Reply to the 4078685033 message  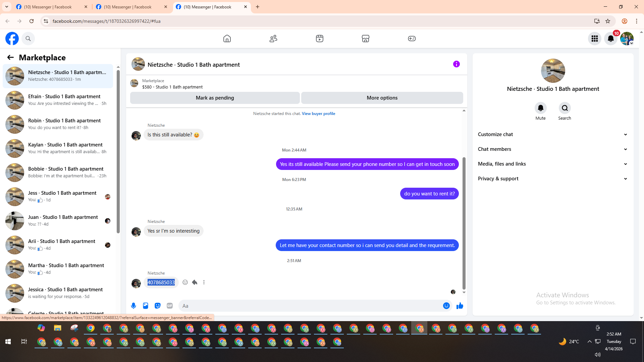point(195,282)
